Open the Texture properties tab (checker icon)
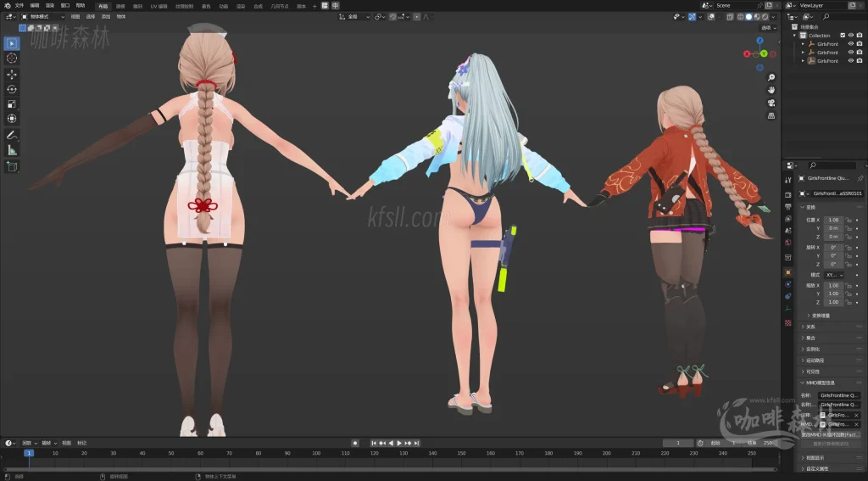868x481 pixels. [787, 322]
